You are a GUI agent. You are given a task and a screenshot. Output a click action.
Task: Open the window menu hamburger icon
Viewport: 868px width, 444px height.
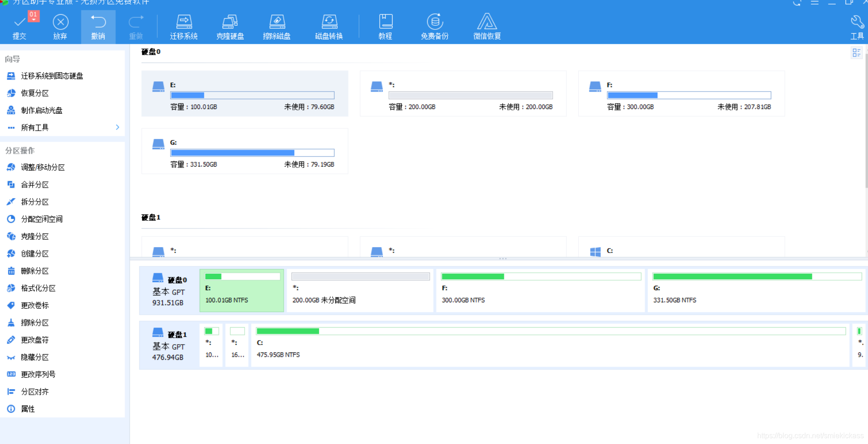pos(815,3)
